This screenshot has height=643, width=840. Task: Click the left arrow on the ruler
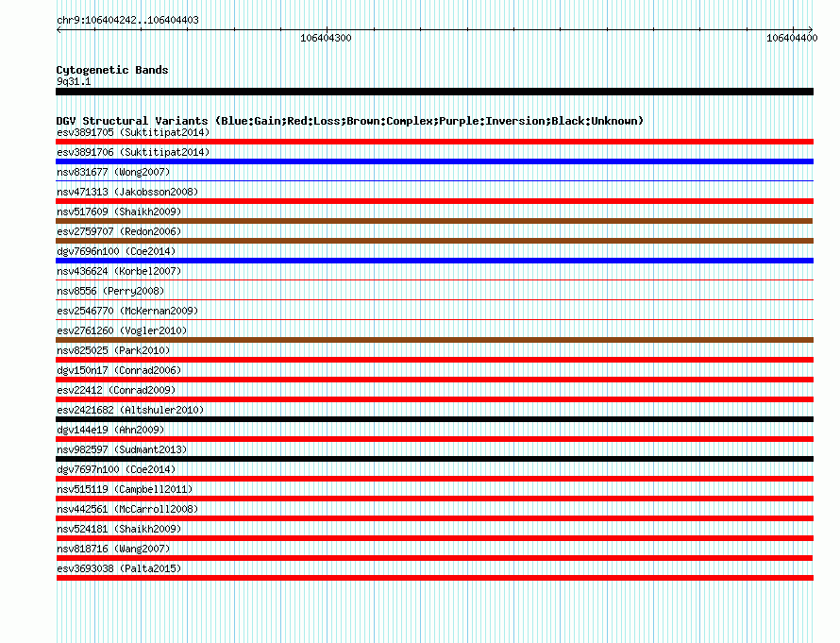pyautogui.click(x=59, y=29)
